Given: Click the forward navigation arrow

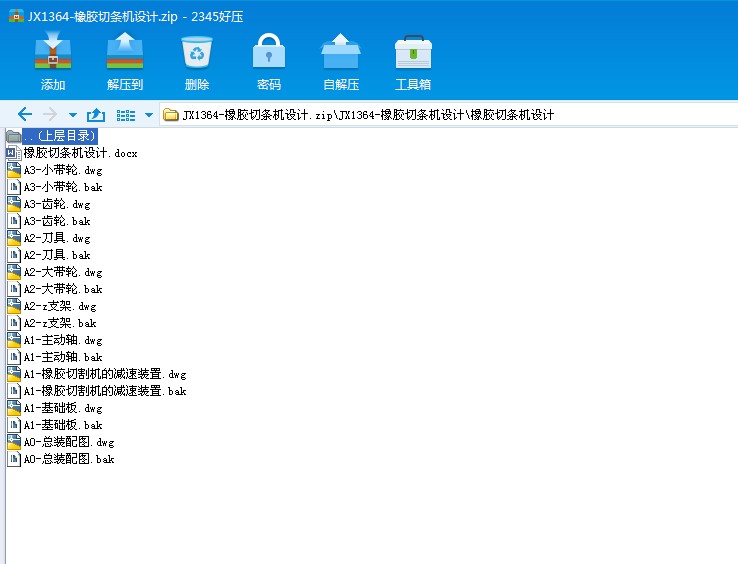Looking at the screenshot, I should (x=50, y=114).
